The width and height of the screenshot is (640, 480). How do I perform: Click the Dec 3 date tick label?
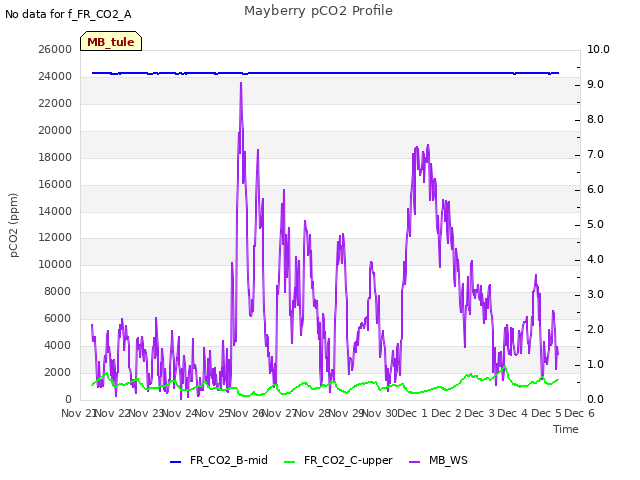point(479,413)
